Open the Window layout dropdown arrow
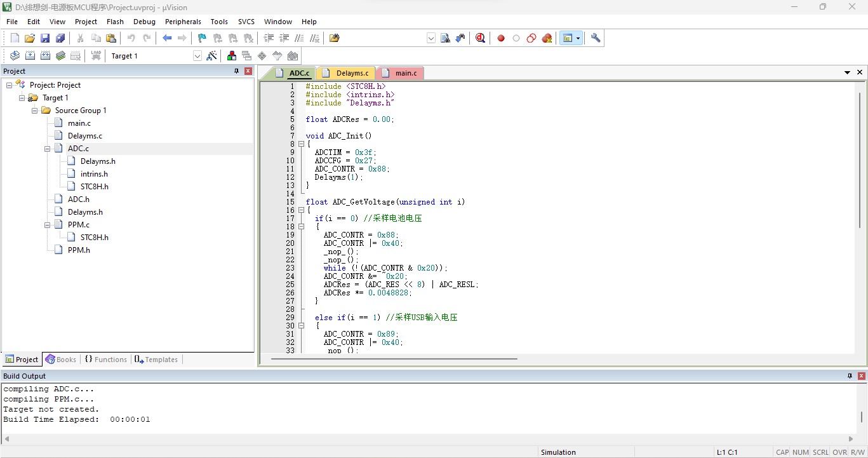This screenshot has height=458, width=868. click(578, 38)
